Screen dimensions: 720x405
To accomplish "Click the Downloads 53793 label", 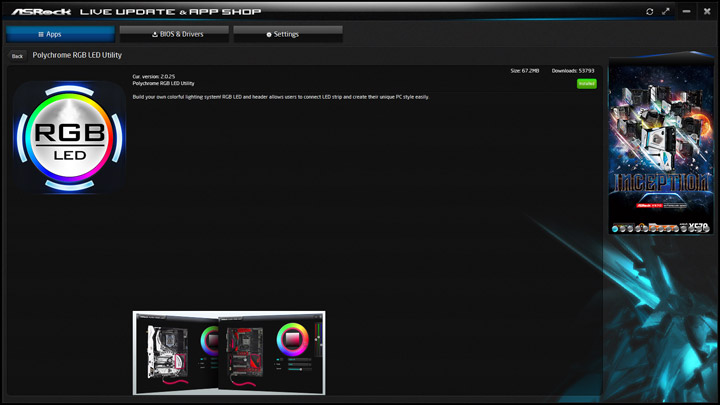I will (x=573, y=71).
